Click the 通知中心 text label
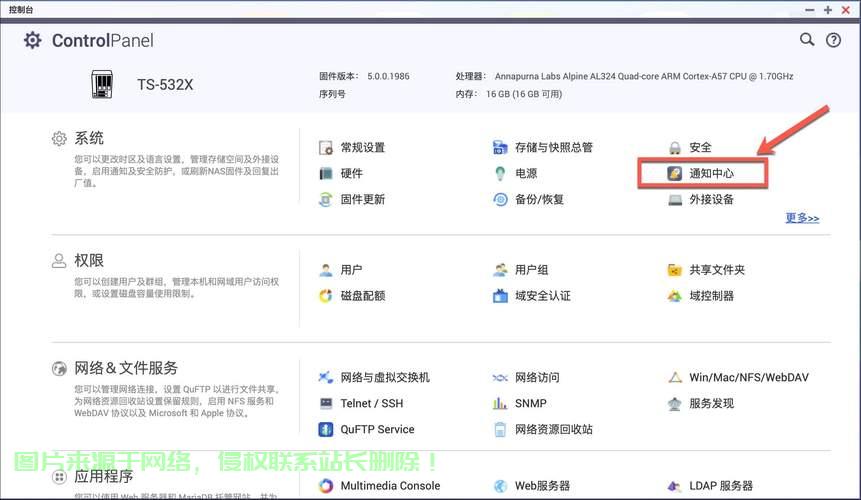The height and width of the screenshot is (500, 861). (x=712, y=173)
